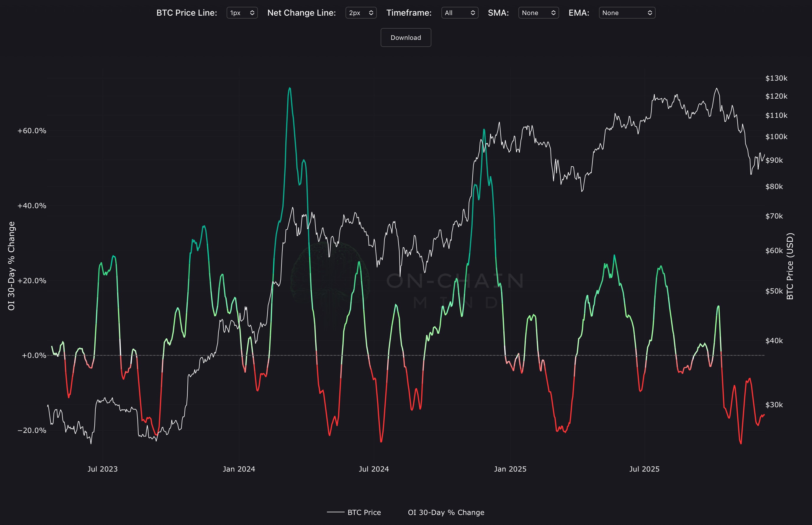Click the chevron arrows on SMA selector

point(553,13)
